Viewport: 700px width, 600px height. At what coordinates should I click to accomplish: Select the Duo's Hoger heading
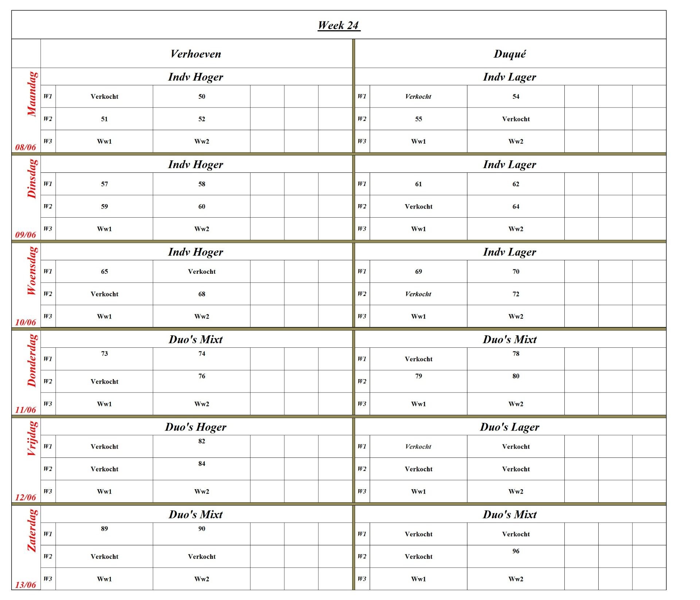pos(196,427)
